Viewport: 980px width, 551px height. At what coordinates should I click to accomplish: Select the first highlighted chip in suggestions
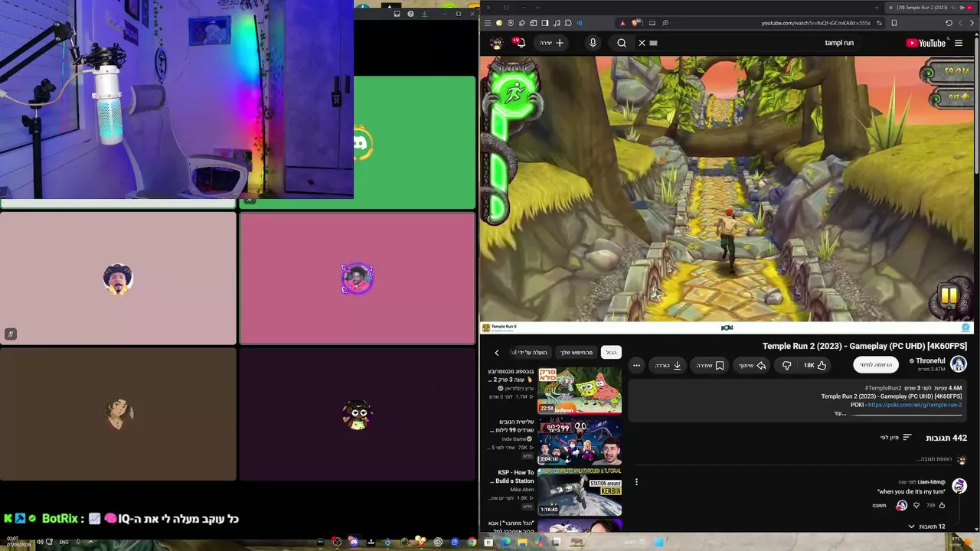pos(611,353)
